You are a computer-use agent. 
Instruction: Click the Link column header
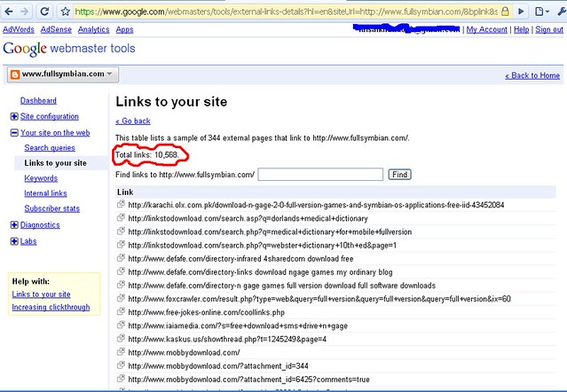[x=125, y=192]
